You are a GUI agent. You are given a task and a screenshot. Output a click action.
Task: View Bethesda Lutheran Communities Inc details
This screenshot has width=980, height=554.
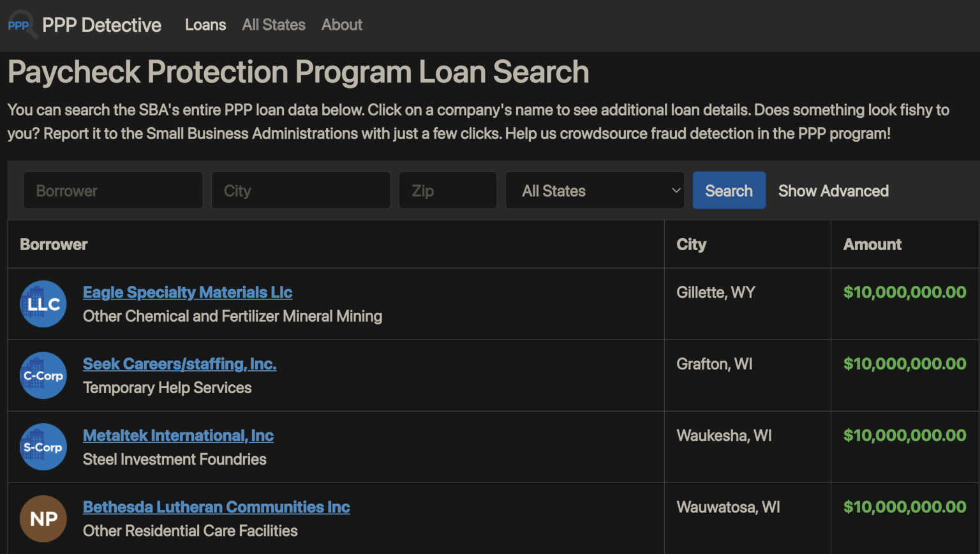216,507
